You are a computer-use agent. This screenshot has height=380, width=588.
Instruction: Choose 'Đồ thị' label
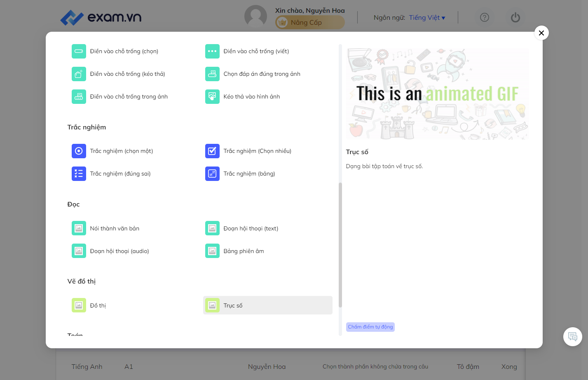[98, 305]
